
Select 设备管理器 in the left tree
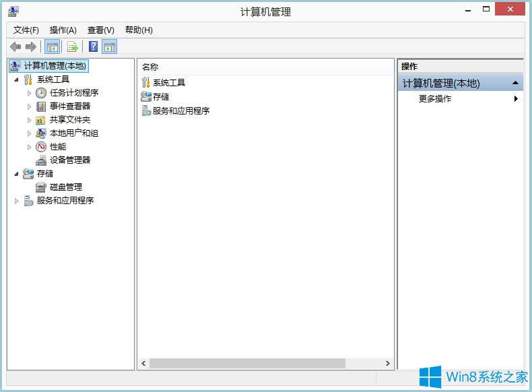pos(69,160)
